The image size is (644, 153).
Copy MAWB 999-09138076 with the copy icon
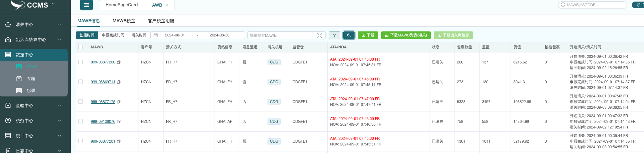pos(119,122)
